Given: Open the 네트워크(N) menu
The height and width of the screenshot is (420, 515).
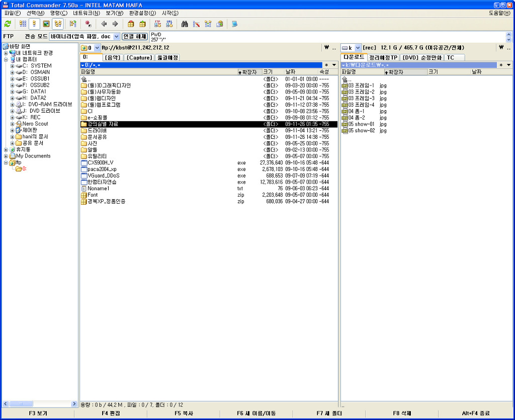Looking at the screenshot, I should [x=86, y=13].
